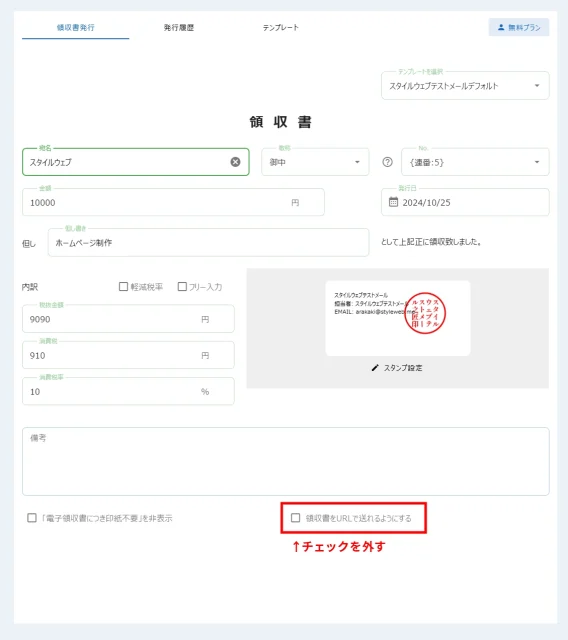Click the user icon on 無料プラン button

tap(501, 27)
